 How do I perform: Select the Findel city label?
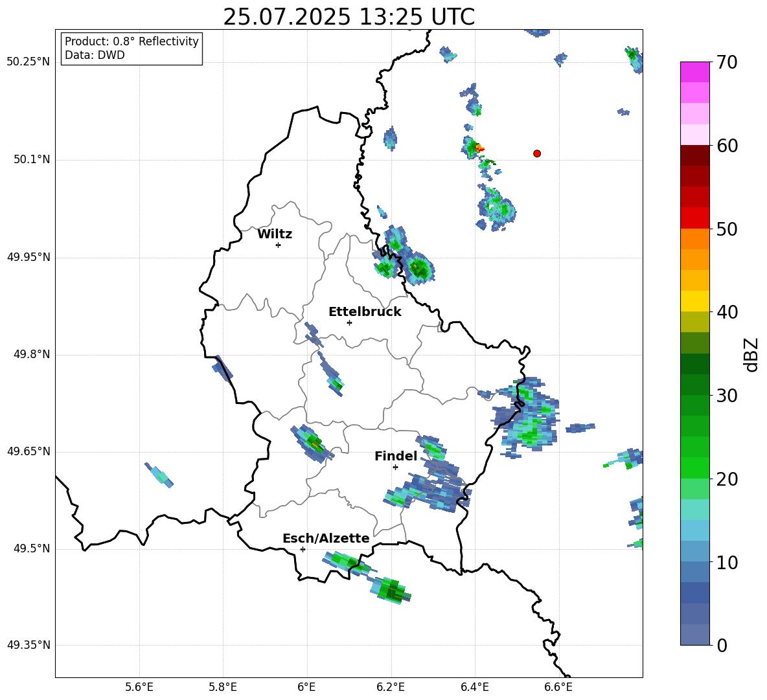pos(396,456)
